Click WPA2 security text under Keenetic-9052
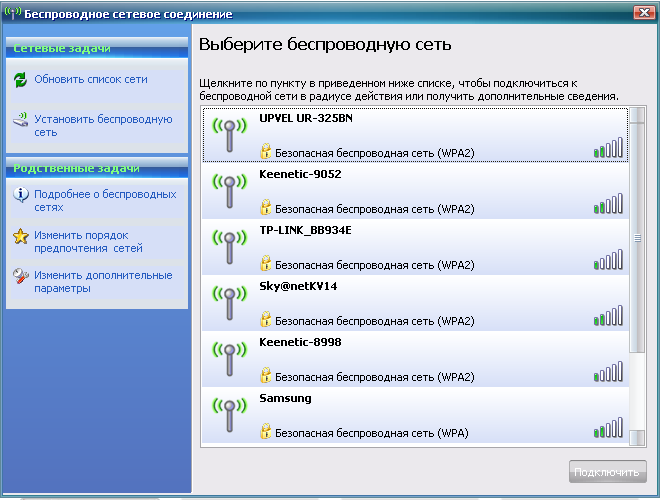660x500 pixels. point(375,209)
